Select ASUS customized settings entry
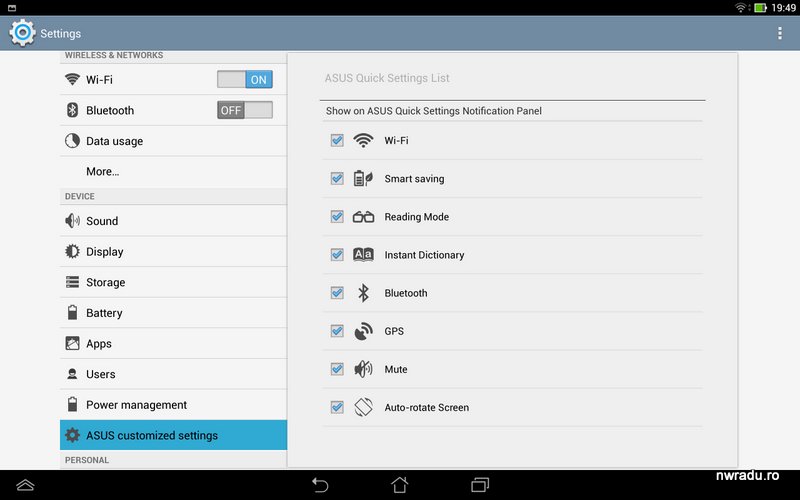Image resolution: width=800 pixels, height=500 pixels. [173, 435]
